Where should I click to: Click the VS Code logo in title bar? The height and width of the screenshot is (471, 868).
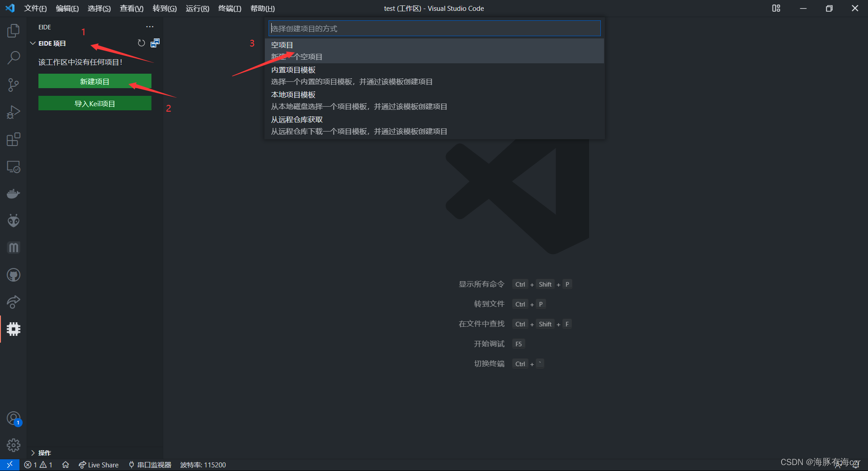(10, 8)
